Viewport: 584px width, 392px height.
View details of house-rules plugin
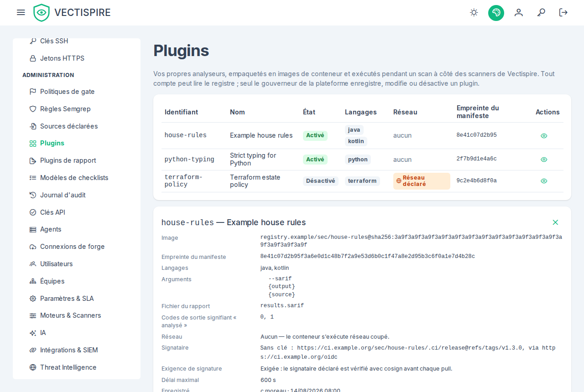[x=544, y=136]
